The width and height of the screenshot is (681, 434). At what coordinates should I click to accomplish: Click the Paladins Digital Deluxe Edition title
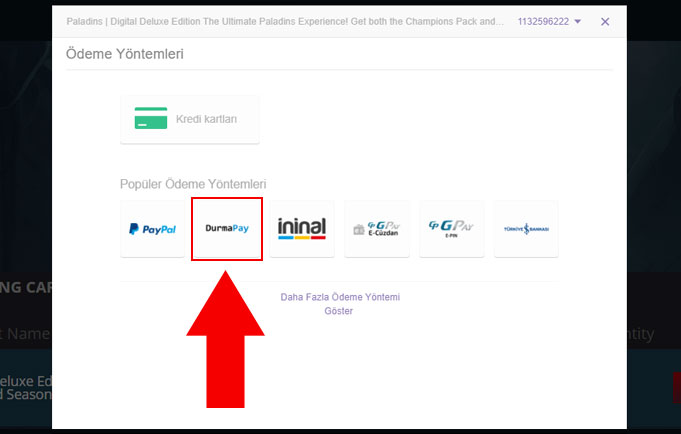tap(285, 21)
